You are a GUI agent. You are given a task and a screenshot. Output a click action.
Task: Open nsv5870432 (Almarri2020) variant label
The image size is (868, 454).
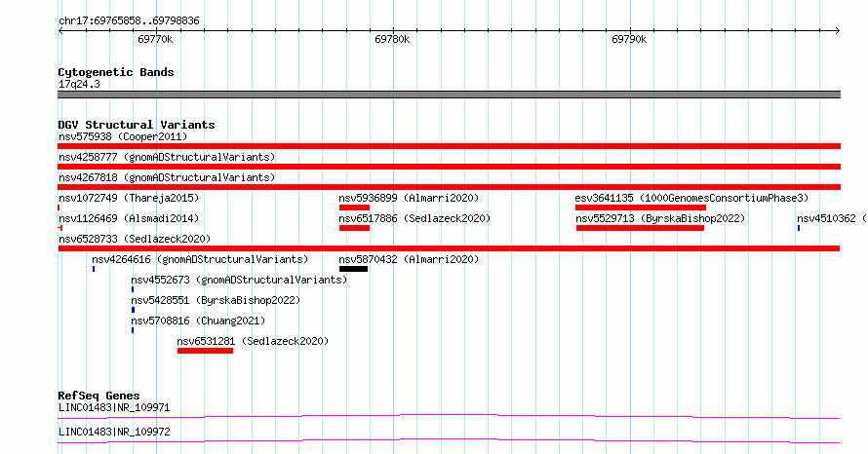(x=409, y=259)
